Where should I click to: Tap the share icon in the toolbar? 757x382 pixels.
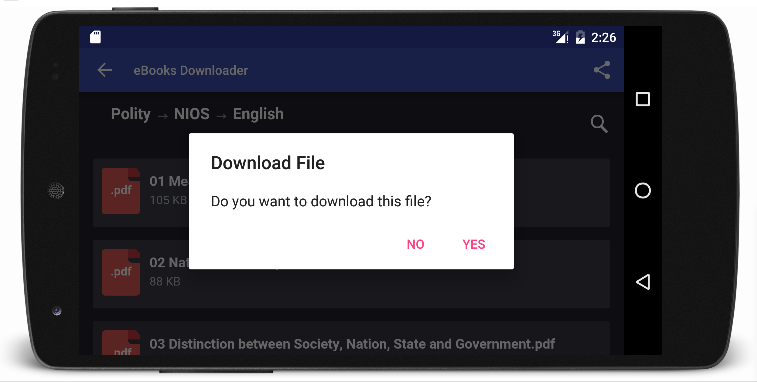pyautogui.click(x=602, y=70)
